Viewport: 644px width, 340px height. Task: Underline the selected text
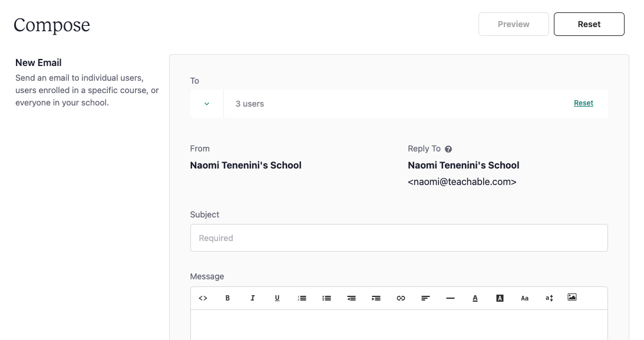[278, 298]
